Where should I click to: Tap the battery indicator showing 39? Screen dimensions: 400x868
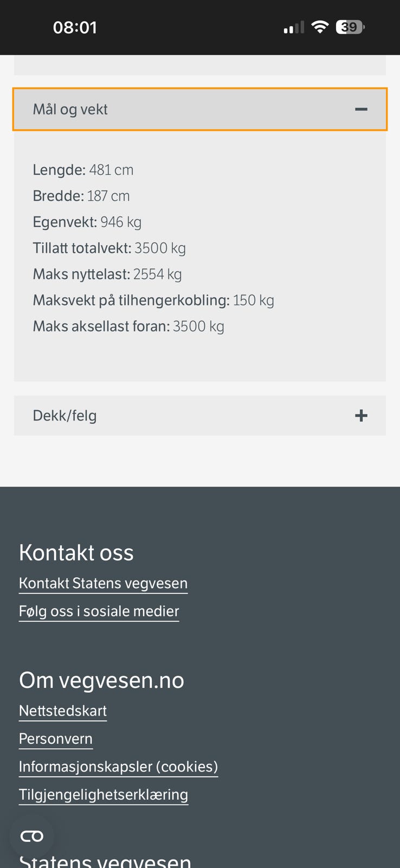pyautogui.click(x=350, y=27)
